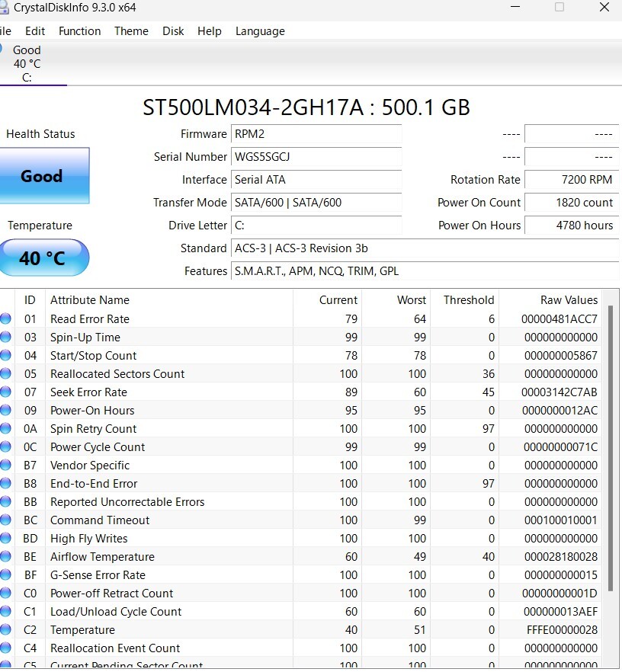
Task: Open the Theme menu
Action: (x=131, y=31)
